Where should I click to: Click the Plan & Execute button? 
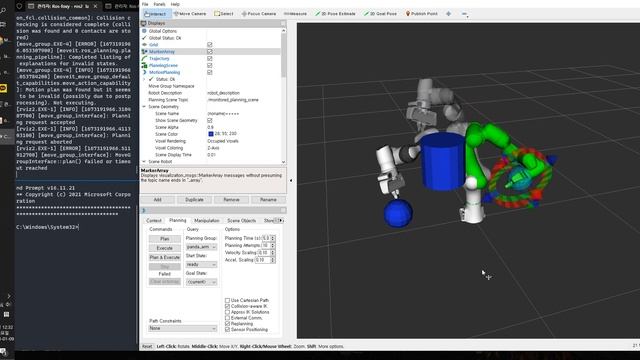click(164, 258)
